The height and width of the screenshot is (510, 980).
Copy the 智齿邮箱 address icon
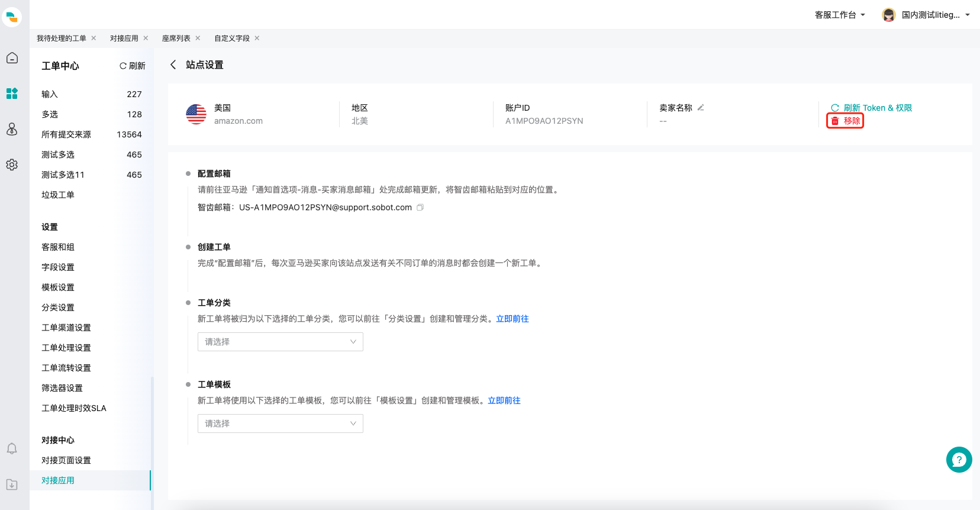click(x=420, y=207)
